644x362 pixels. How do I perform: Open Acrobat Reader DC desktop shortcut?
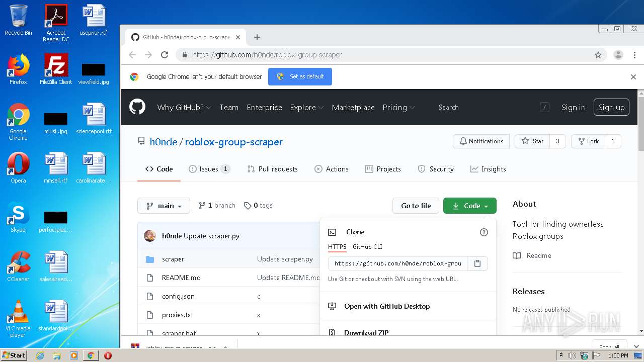pos(56,23)
